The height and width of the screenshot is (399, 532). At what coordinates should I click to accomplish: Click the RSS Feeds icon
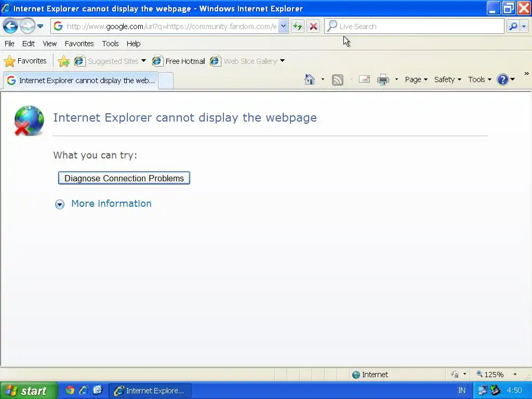coord(337,79)
